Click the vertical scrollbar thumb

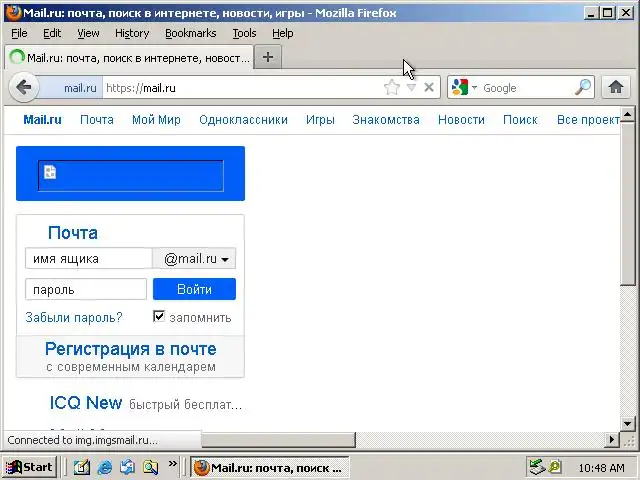[x=628, y=203]
